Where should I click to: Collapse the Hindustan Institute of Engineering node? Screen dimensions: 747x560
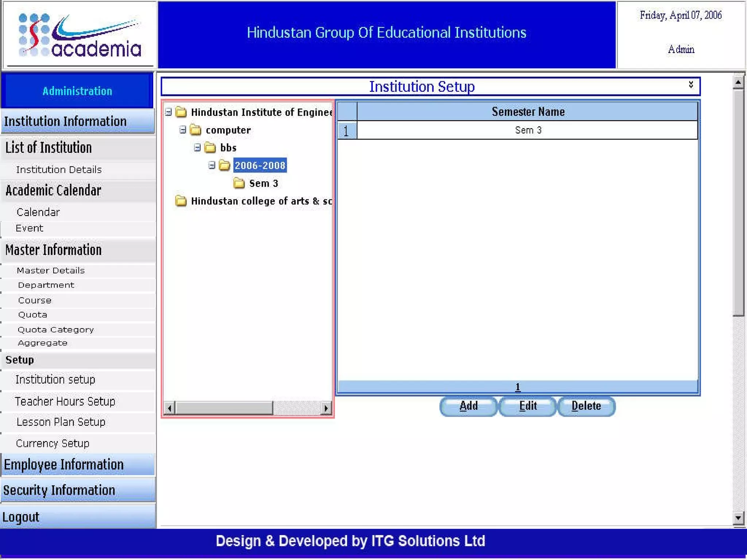click(x=168, y=112)
